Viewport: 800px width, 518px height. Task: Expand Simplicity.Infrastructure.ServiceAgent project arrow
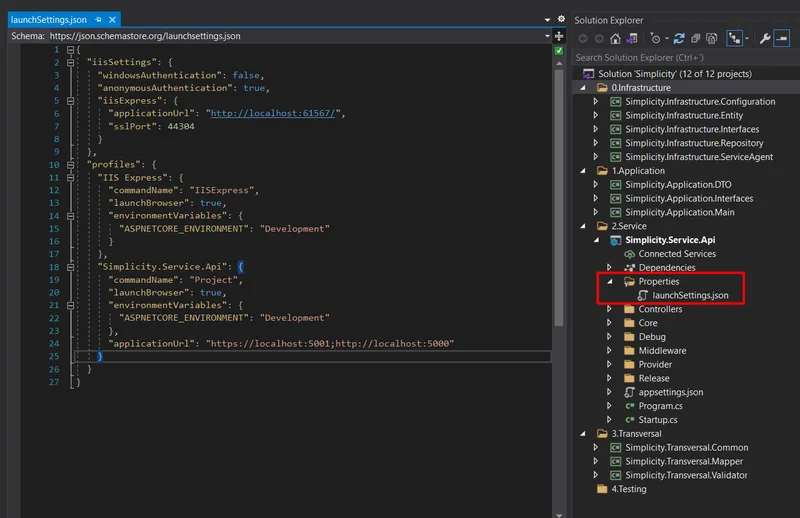595,157
